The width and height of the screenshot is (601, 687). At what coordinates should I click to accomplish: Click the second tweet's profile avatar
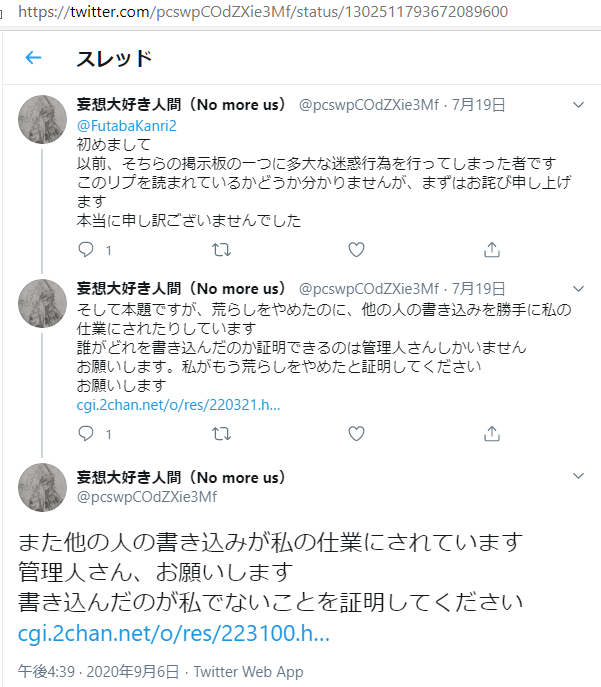(x=43, y=304)
